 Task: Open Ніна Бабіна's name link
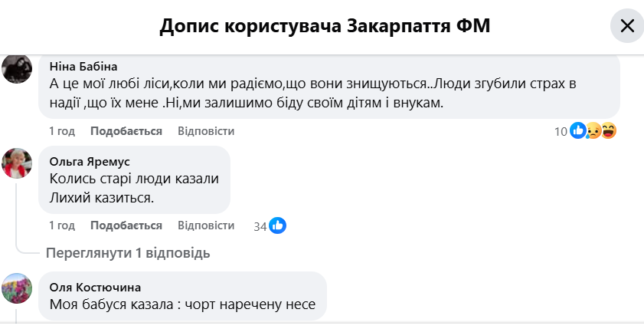83,67
